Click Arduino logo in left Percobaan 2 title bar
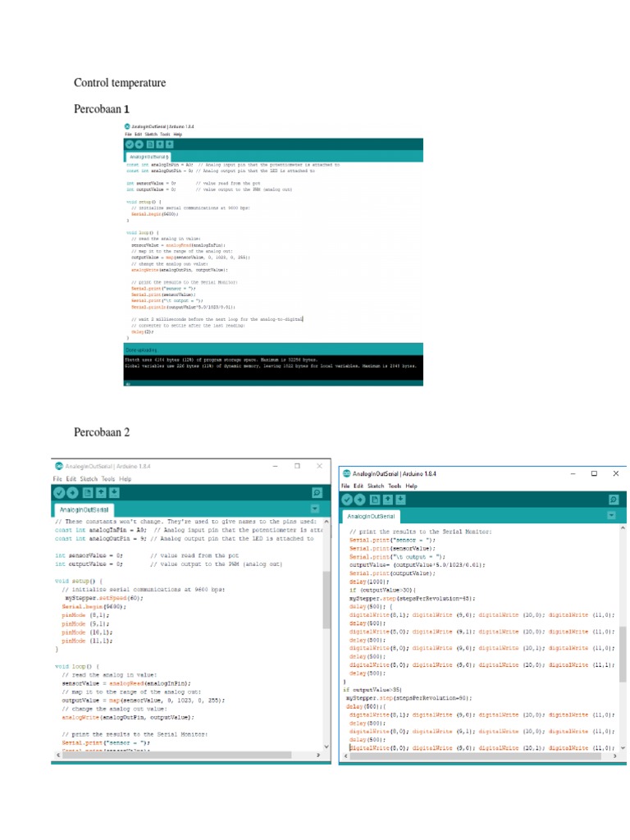Viewport: 630px width, 840px height. (59, 466)
